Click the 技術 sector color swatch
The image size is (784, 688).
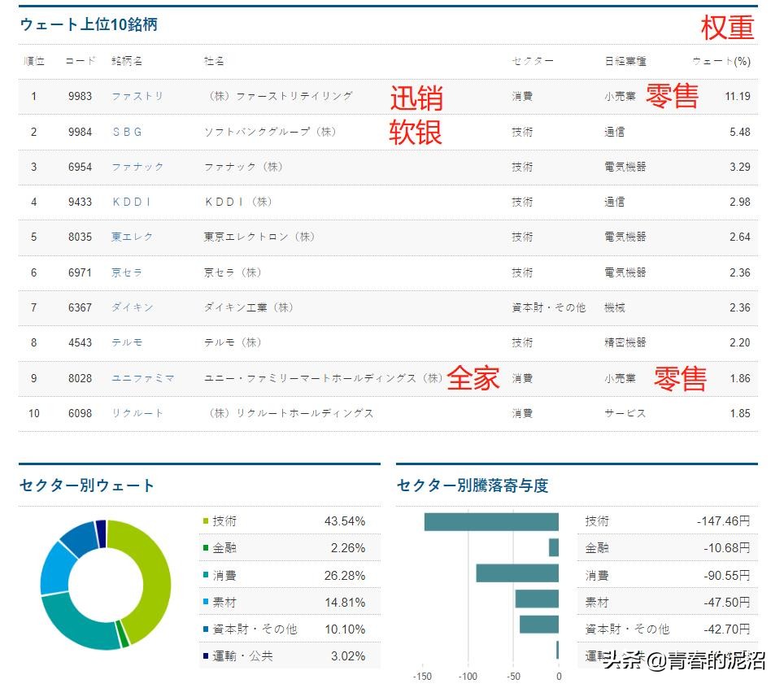coord(203,520)
